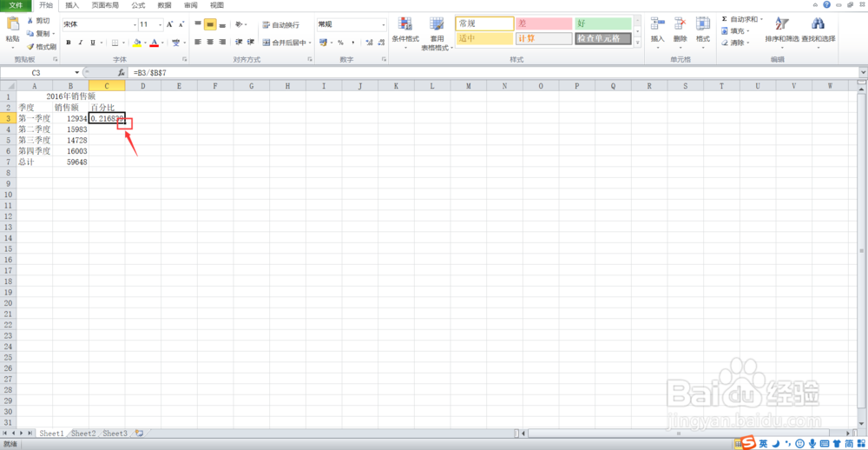868x450 pixels.
Task: Expand the cell styles gallery
Action: (x=637, y=43)
